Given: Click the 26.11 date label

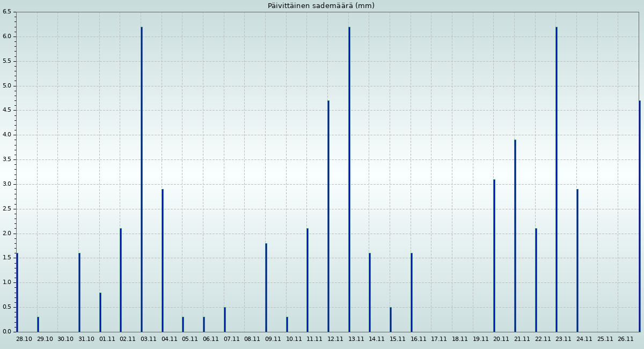Looking at the screenshot, I should point(626,339).
